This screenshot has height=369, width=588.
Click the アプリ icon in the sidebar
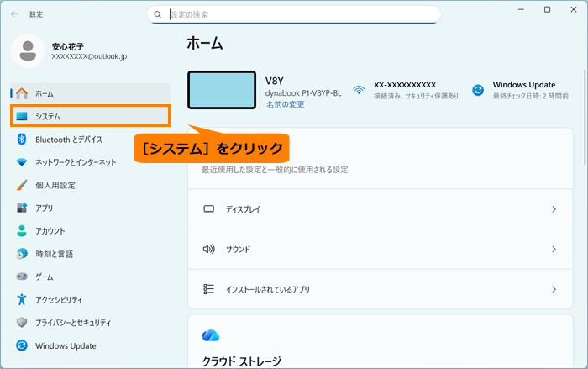(22, 208)
